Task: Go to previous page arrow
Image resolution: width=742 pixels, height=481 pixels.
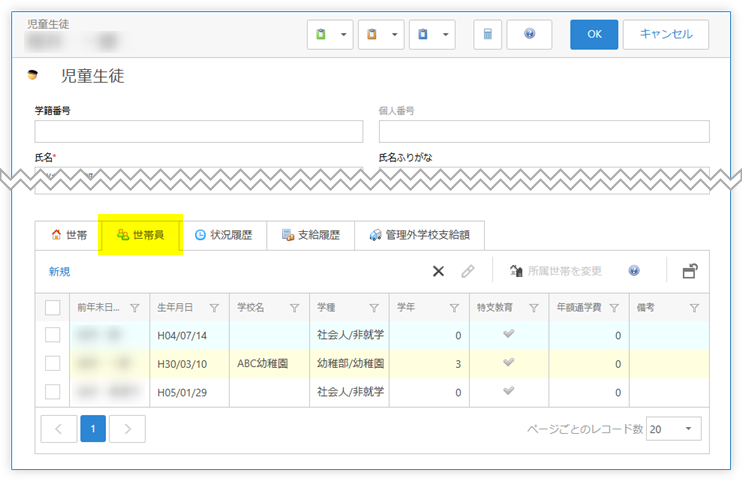Action: [59, 429]
